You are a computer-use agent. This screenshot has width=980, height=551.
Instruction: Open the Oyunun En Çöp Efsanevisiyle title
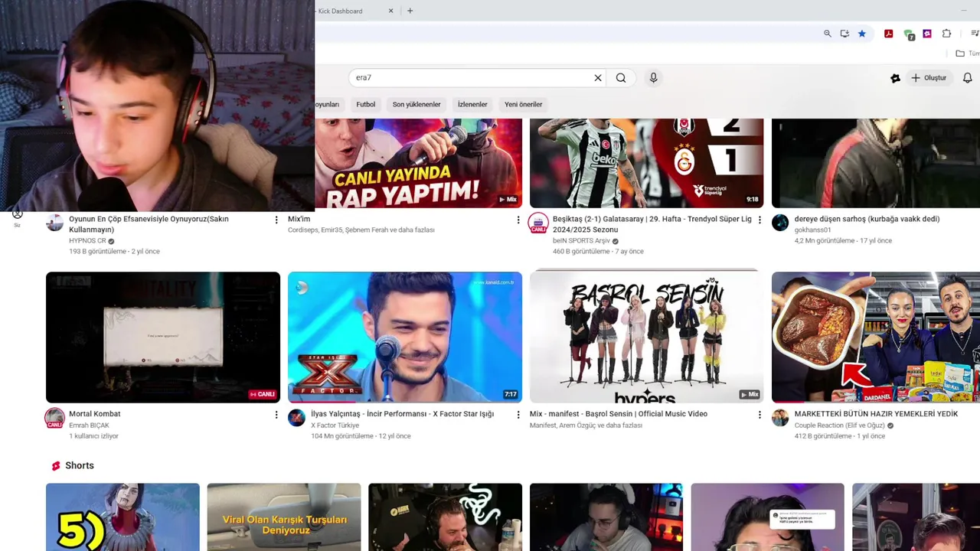point(149,224)
